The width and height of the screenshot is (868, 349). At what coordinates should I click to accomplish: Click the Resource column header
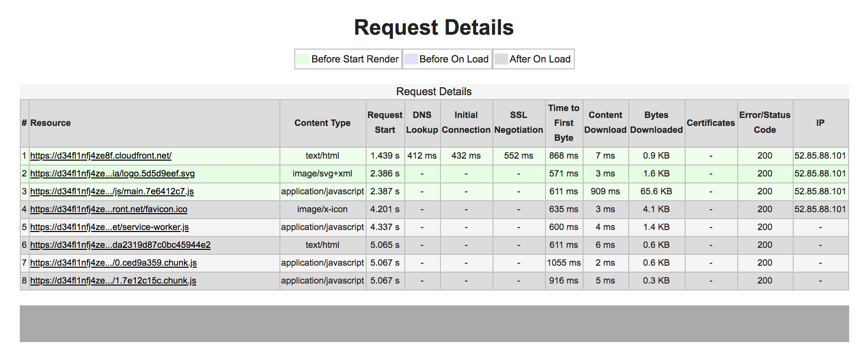51,123
